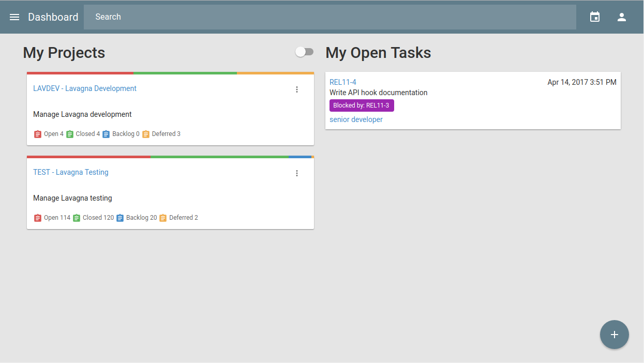Image resolution: width=644 pixels, height=363 pixels.
Task: Open the calendar icon in header
Action: pyautogui.click(x=595, y=17)
